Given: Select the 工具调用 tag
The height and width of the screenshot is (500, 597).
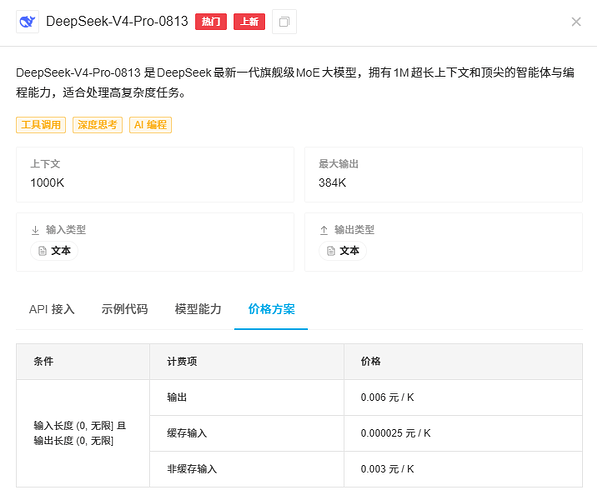Looking at the screenshot, I should 41,125.
